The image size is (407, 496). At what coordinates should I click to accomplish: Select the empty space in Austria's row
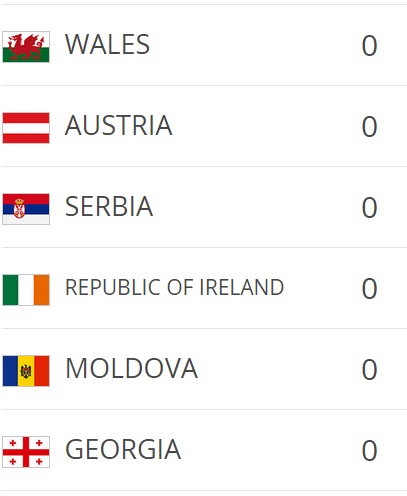(x=267, y=126)
